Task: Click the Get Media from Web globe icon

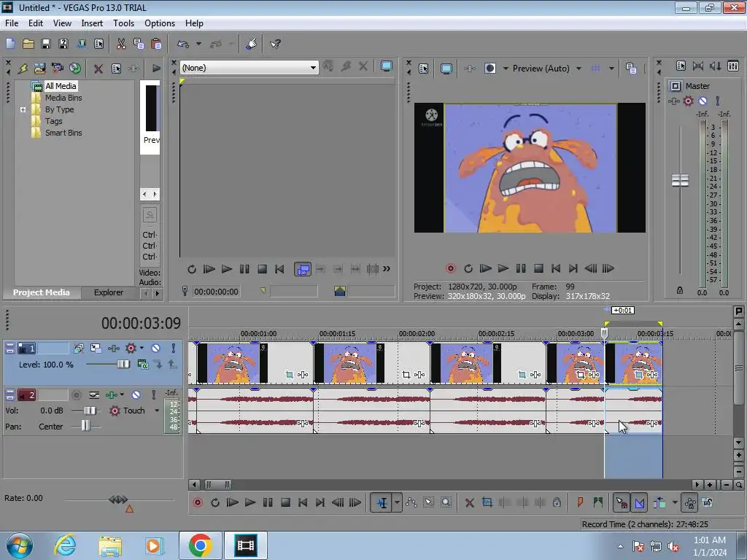Action: tap(75, 68)
